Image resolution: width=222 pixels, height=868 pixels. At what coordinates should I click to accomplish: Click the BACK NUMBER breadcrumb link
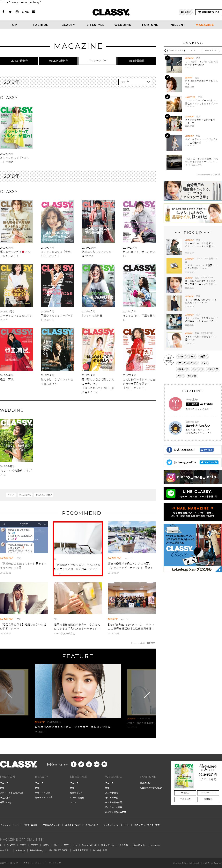(x=44, y=495)
